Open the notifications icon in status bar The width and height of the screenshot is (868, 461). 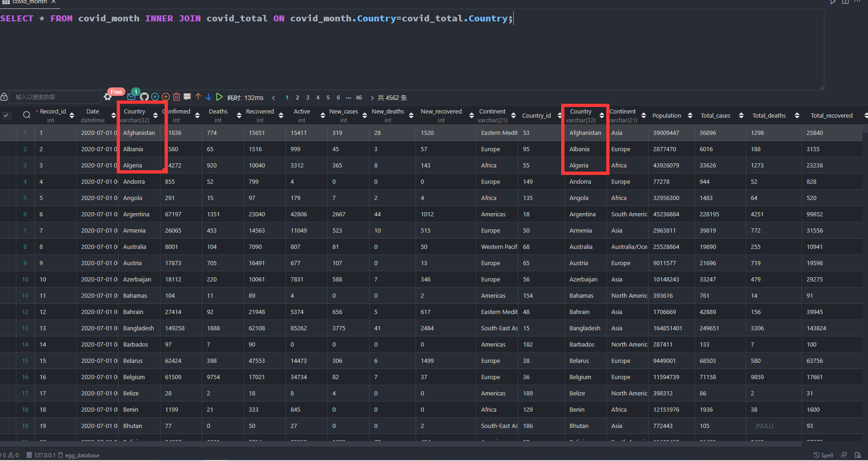tap(858, 455)
